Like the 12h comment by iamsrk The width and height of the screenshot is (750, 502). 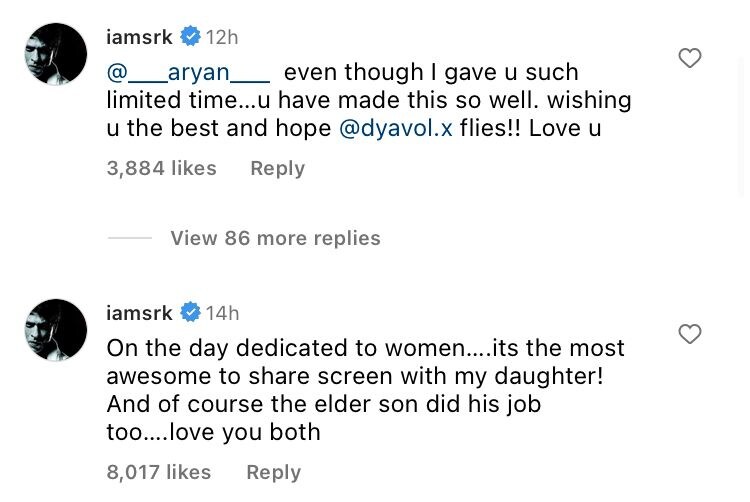click(x=690, y=59)
